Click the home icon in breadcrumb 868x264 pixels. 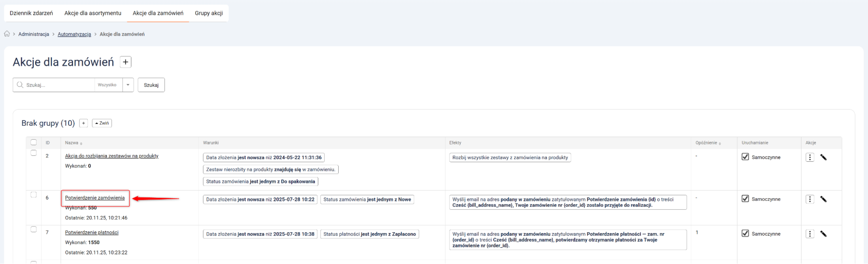point(7,34)
